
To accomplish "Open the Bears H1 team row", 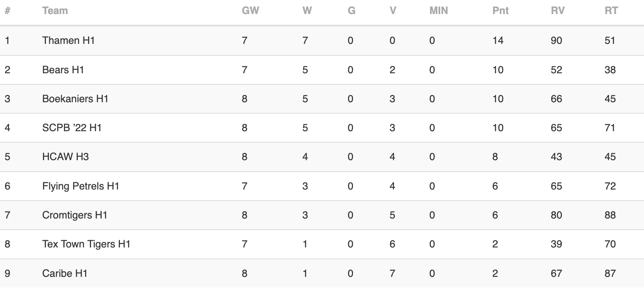I will (x=322, y=70).
